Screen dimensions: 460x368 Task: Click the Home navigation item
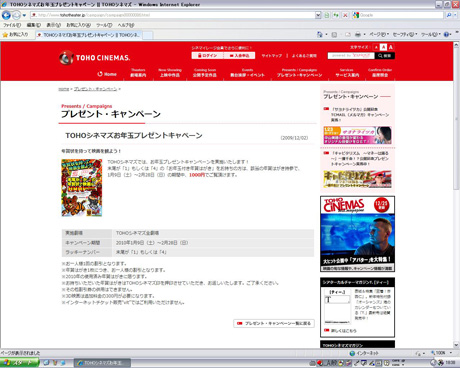pyautogui.click(x=107, y=74)
